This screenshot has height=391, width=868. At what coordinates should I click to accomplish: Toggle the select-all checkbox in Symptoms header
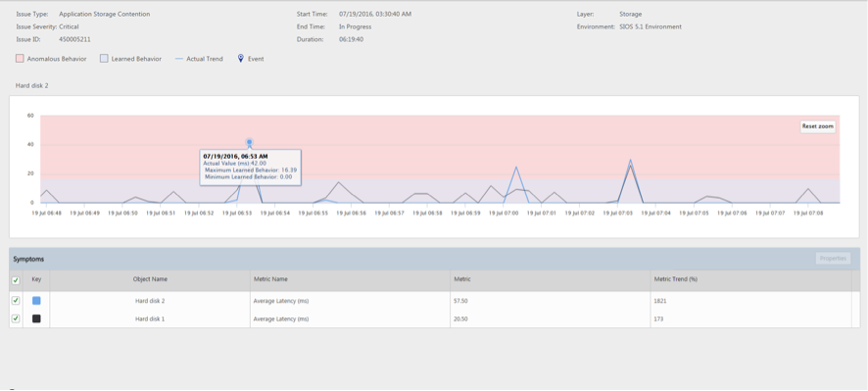click(x=16, y=280)
